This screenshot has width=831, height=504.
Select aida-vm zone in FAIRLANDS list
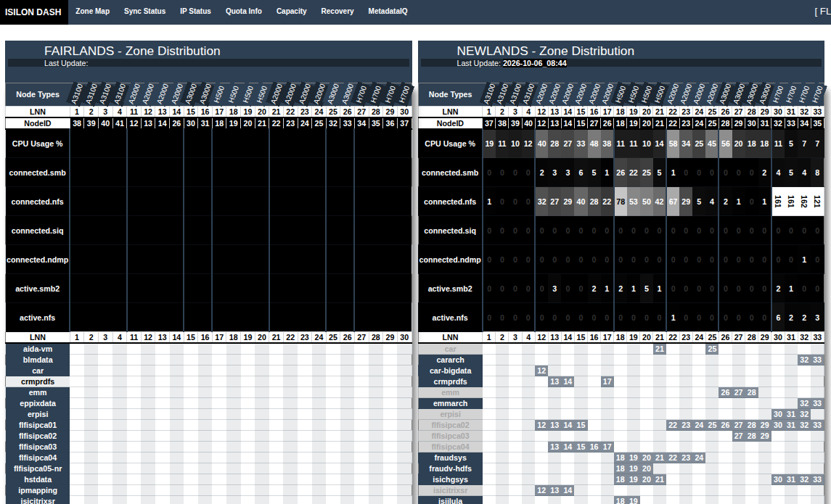38,349
